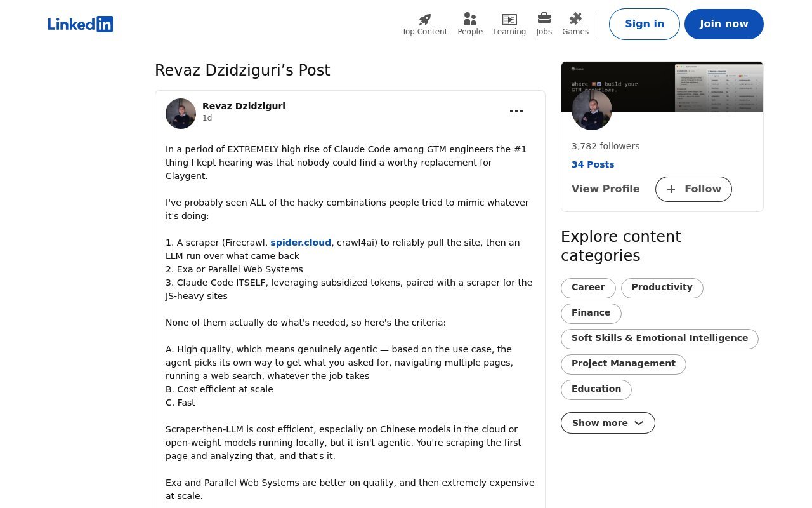Click the '2. Exa or Parallel Web Systems' line

click(x=234, y=269)
